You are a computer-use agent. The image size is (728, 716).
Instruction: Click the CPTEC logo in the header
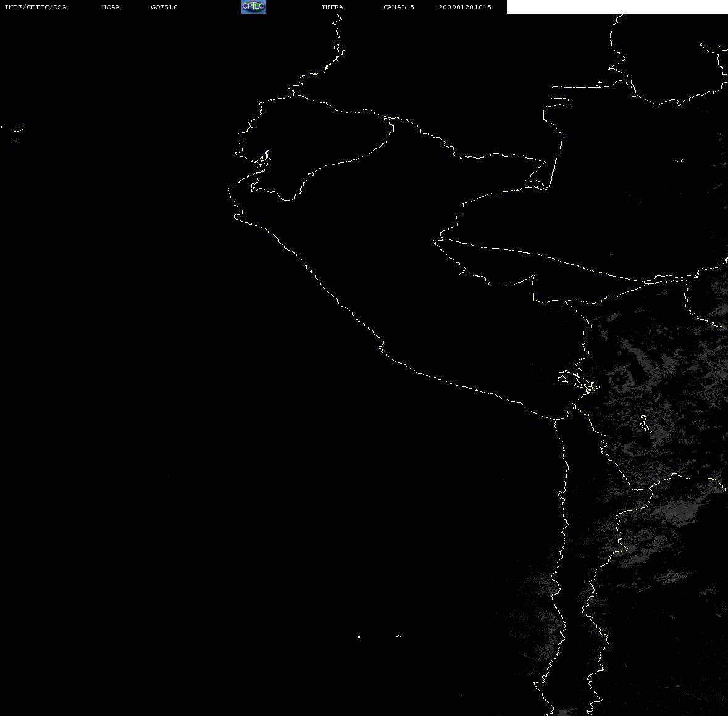(x=254, y=7)
